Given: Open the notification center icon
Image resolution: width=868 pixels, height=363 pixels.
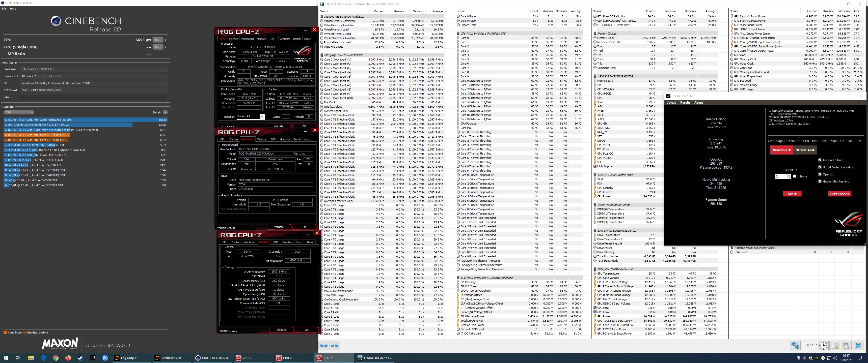Looking at the screenshot, I should point(860,358).
